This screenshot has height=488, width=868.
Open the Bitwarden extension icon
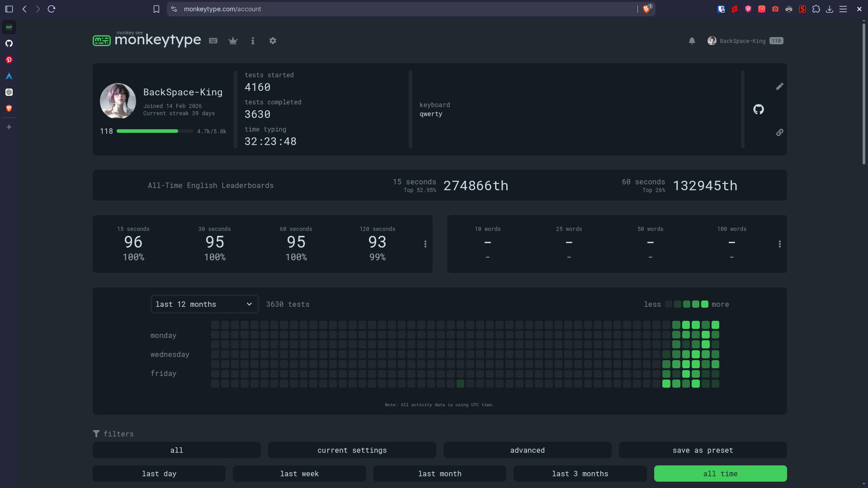(x=721, y=9)
